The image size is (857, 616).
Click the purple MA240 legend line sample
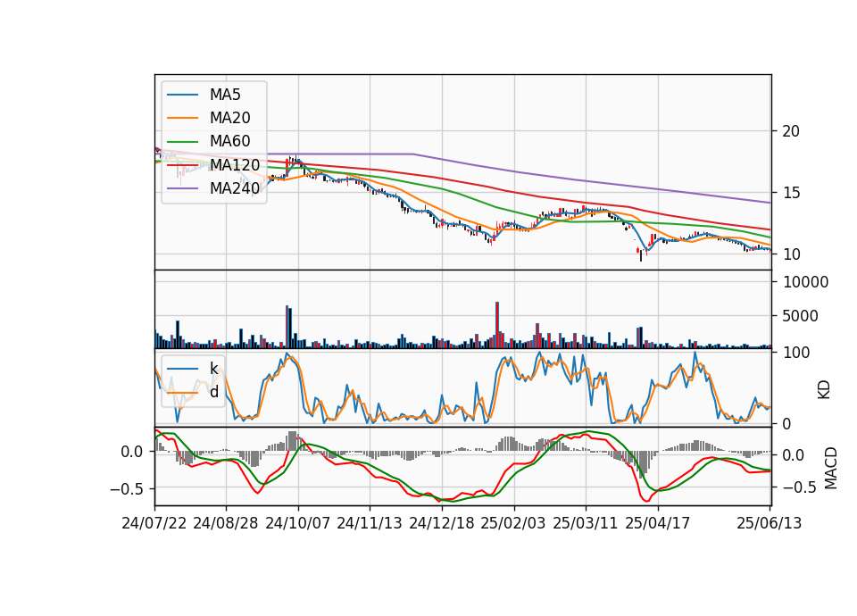pyautogui.click(x=182, y=188)
